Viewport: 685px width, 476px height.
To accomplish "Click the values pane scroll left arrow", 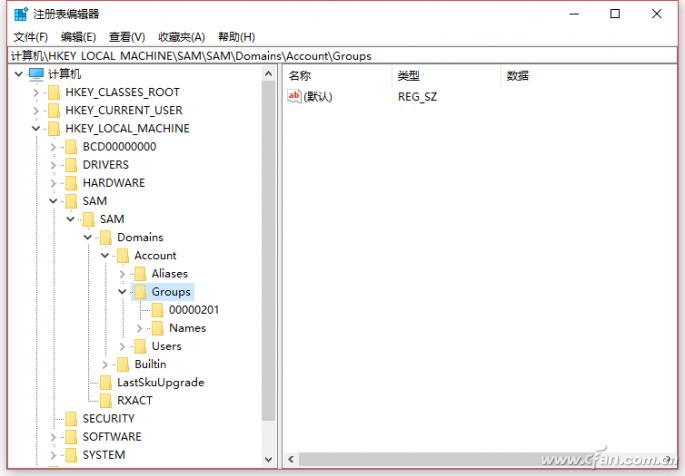I will (291, 459).
